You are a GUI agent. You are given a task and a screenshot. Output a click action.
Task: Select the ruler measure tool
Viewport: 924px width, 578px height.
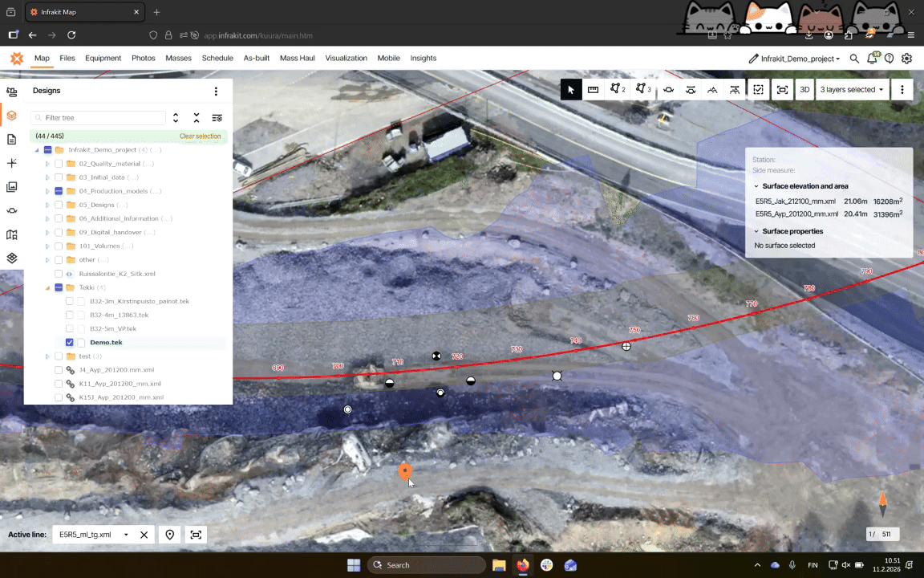point(594,90)
